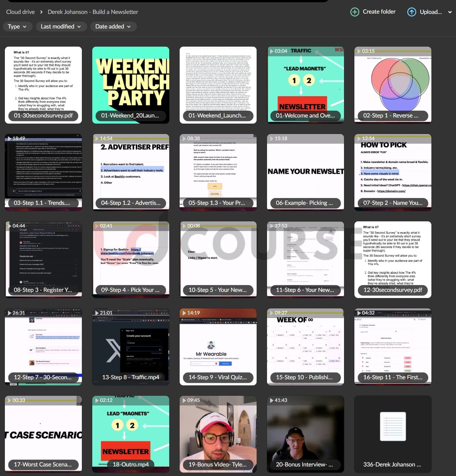Open the Last modified filter dropdown
The width and height of the screenshot is (456, 476).
click(x=61, y=27)
